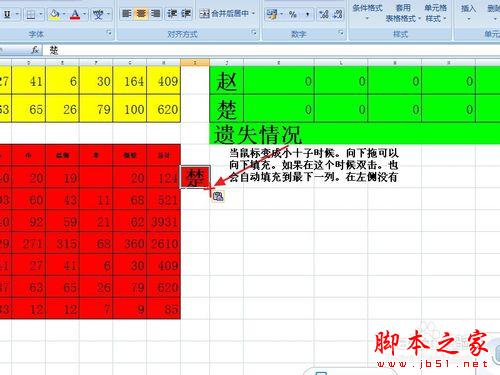Toggle underline formatting
Image resolution: width=500 pixels, height=375 pixels.
7,14
